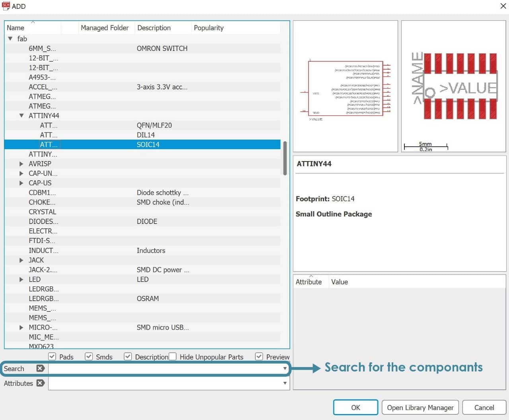Screen dimensions: 509x420
Task: Open the Search field dropdown arrow
Action: point(285,369)
